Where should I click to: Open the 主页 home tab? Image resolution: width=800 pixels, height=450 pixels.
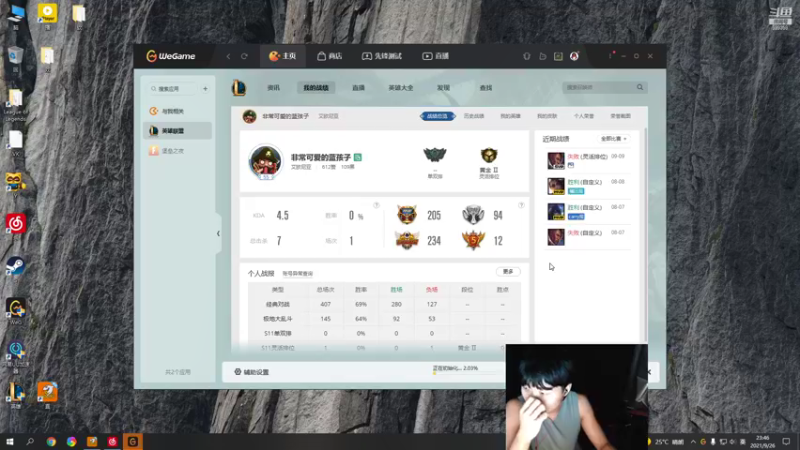click(x=283, y=56)
